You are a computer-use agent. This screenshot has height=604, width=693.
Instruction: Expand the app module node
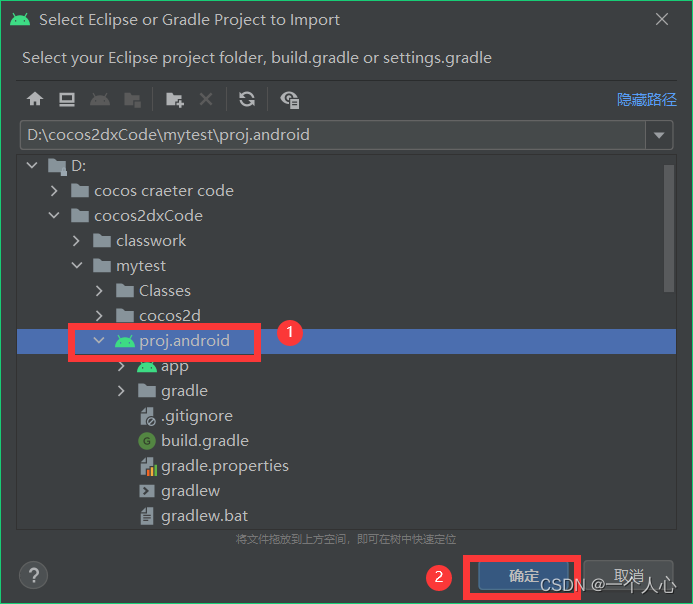[121, 366]
